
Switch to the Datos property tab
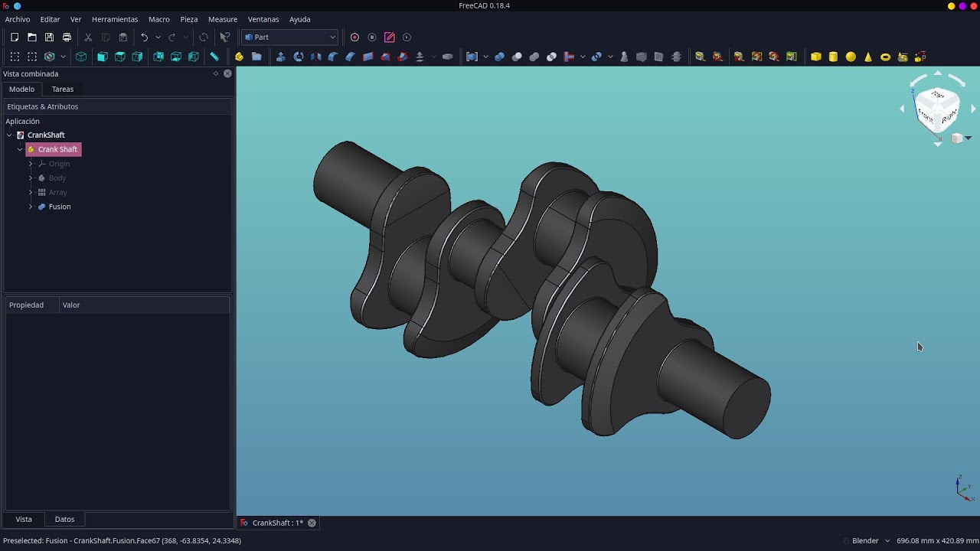click(x=64, y=519)
